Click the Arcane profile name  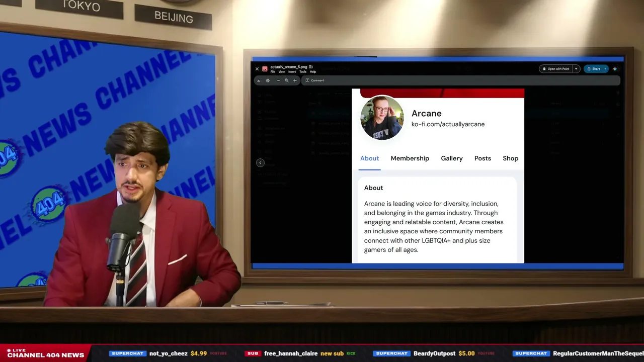[426, 114]
